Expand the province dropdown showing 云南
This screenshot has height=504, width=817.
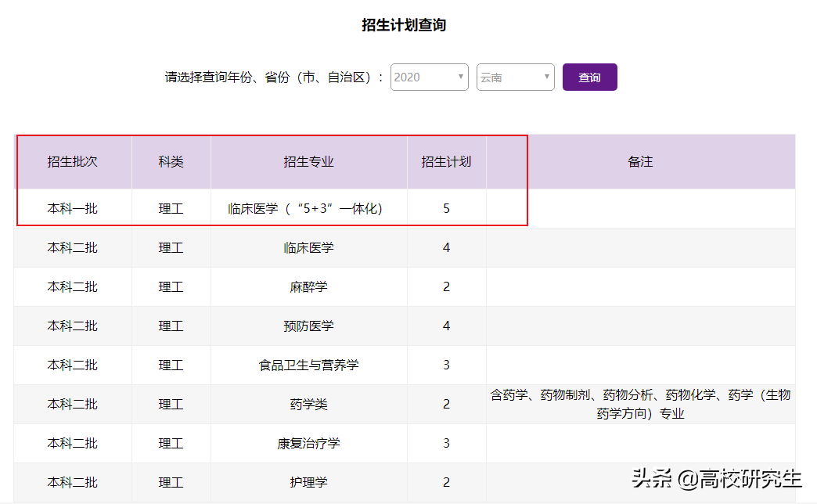[x=515, y=77]
